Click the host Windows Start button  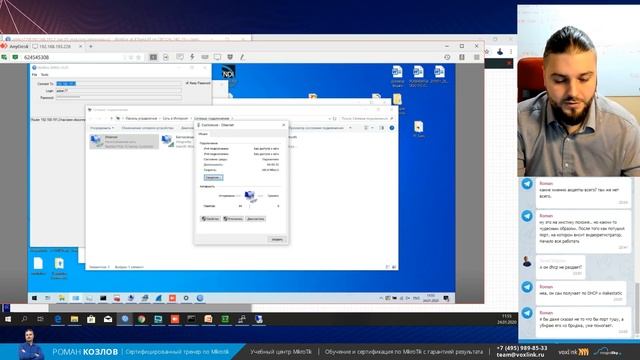tap(8, 320)
